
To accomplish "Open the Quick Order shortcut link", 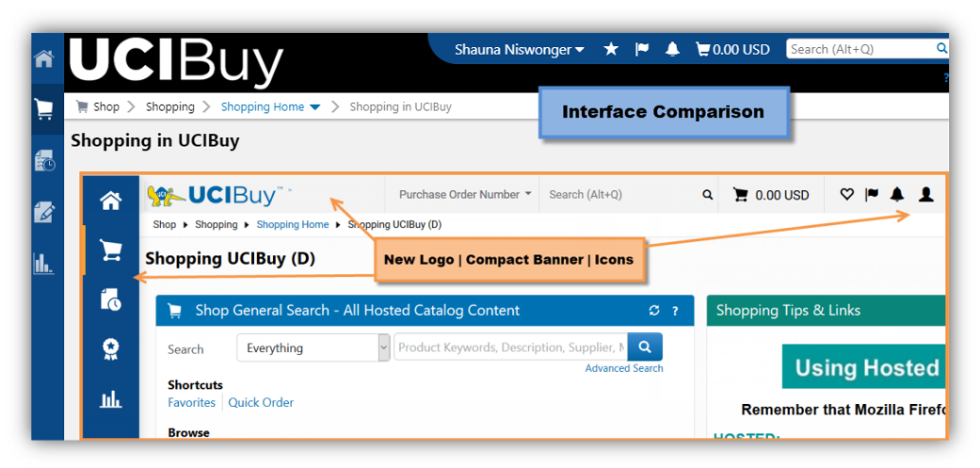I will [261, 402].
